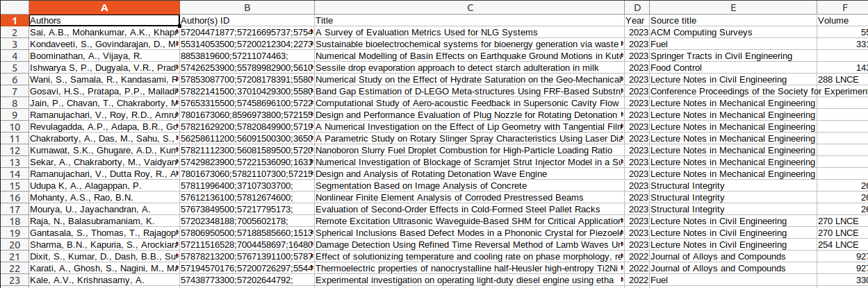Select authors cell starting 'Jain, P., Chavan'
Image resolution: width=868 pixels, height=288 pixels.
click(x=104, y=103)
